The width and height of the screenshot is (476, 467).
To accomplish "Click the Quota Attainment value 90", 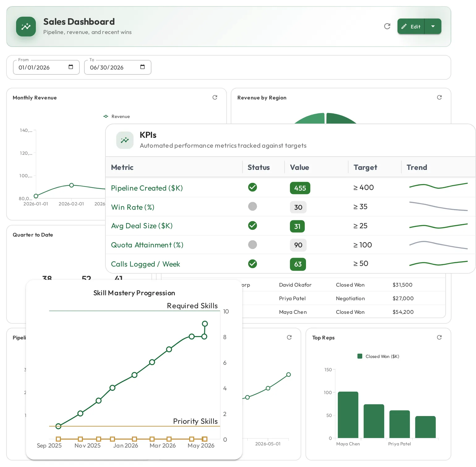I will 298,245.
